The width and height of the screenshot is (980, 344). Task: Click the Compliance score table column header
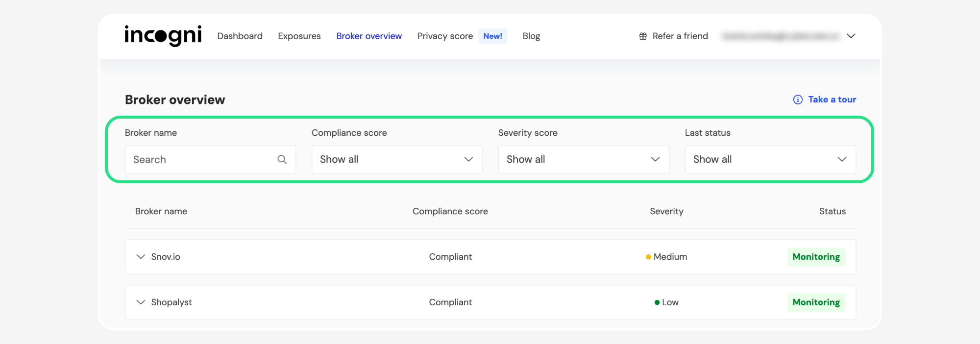[x=450, y=211]
